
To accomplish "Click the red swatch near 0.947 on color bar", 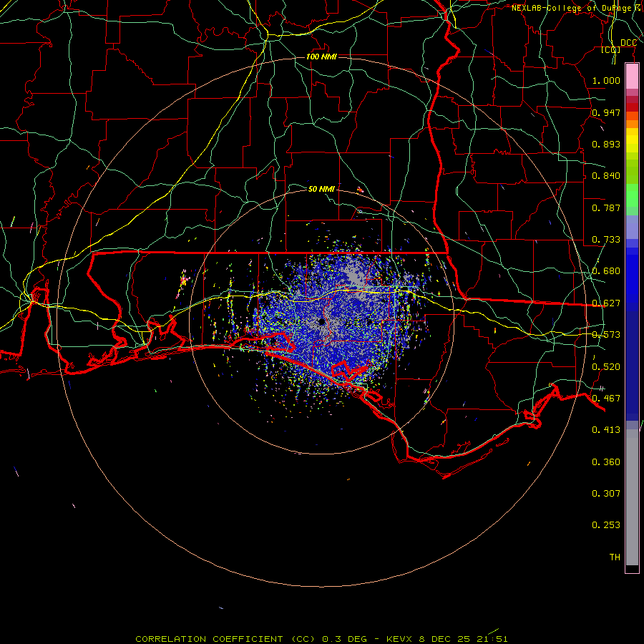I will pos(632,107).
